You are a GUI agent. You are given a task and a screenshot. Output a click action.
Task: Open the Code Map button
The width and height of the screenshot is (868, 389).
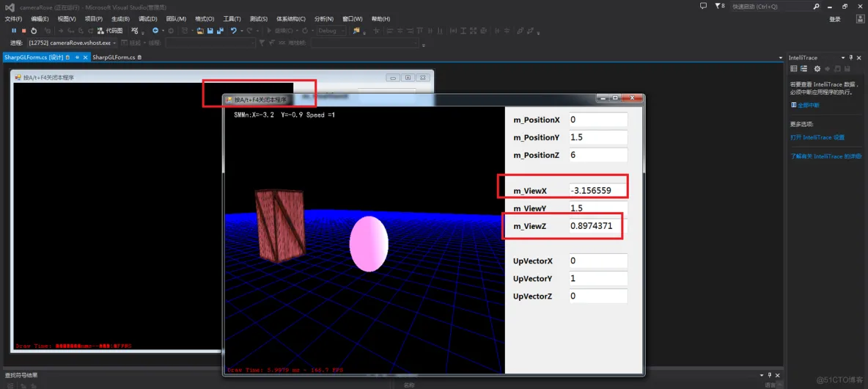[x=110, y=31]
